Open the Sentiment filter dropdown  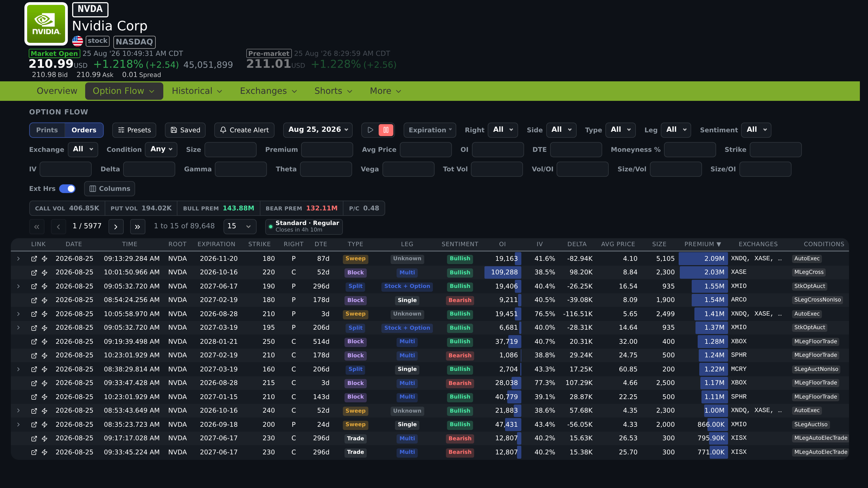click(x=756, y=130)
